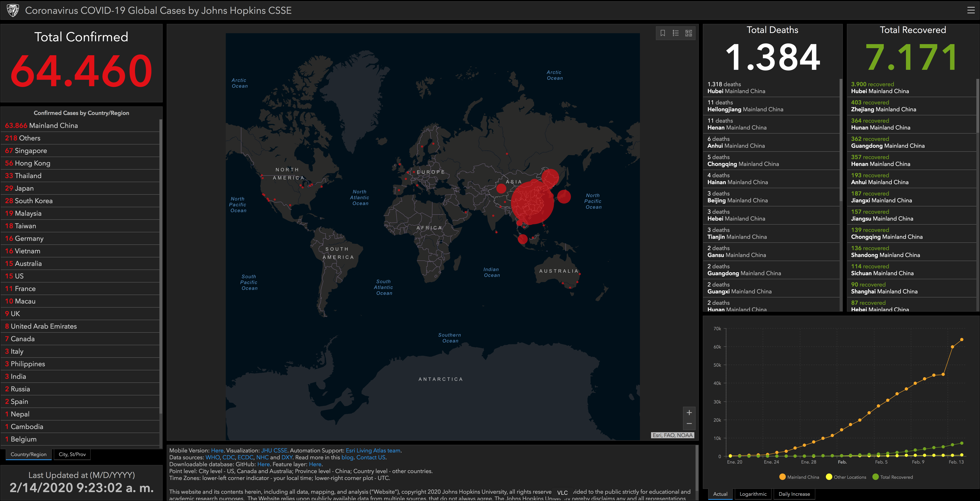Click the country list scrollbar
The image size is (980, 501).
(x=161, y=266)
